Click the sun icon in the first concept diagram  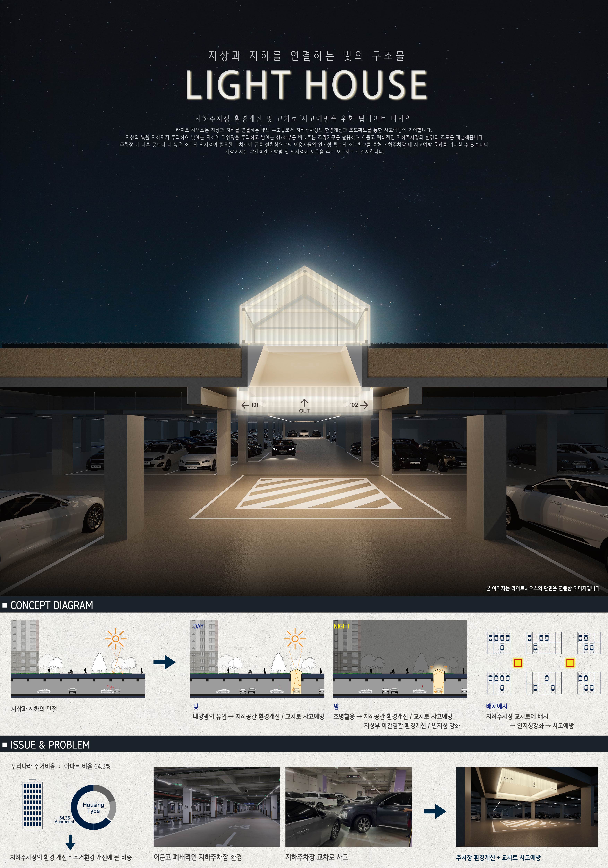pyautogui.click(x=116, y=639)
